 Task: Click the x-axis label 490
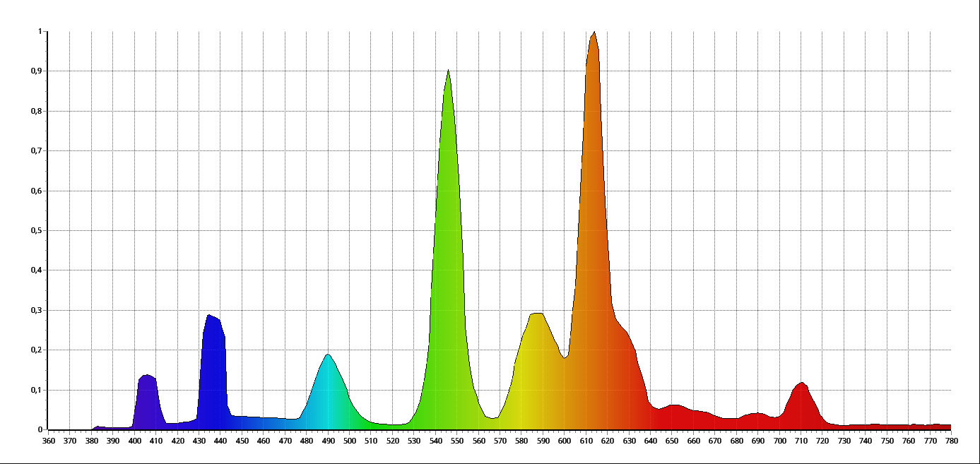tap(328, 441)
